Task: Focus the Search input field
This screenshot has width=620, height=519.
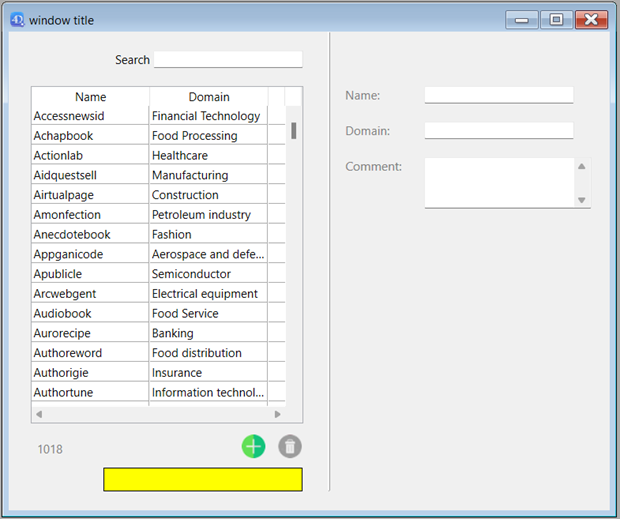Action: coord(228,60)
